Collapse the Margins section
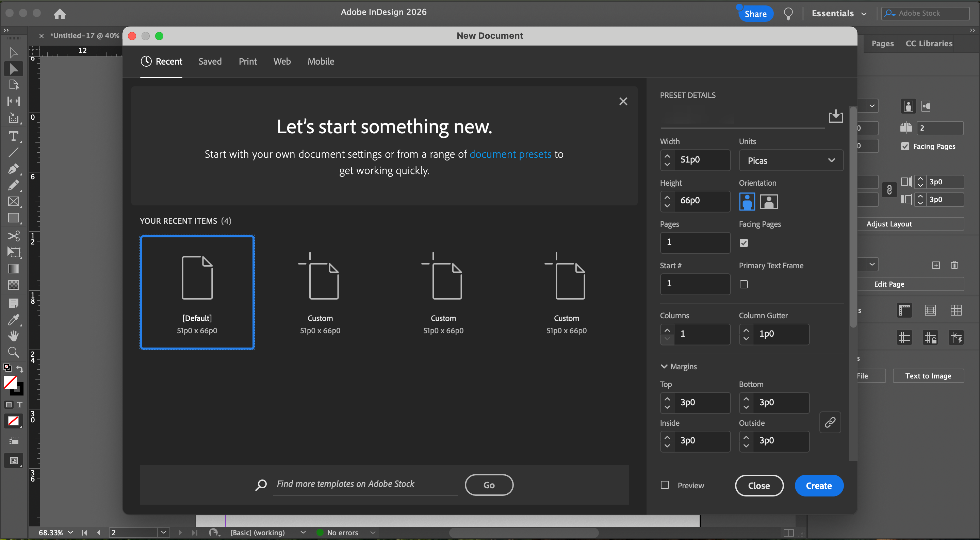This screenshot has width=980, height=540. pos(664,366)
